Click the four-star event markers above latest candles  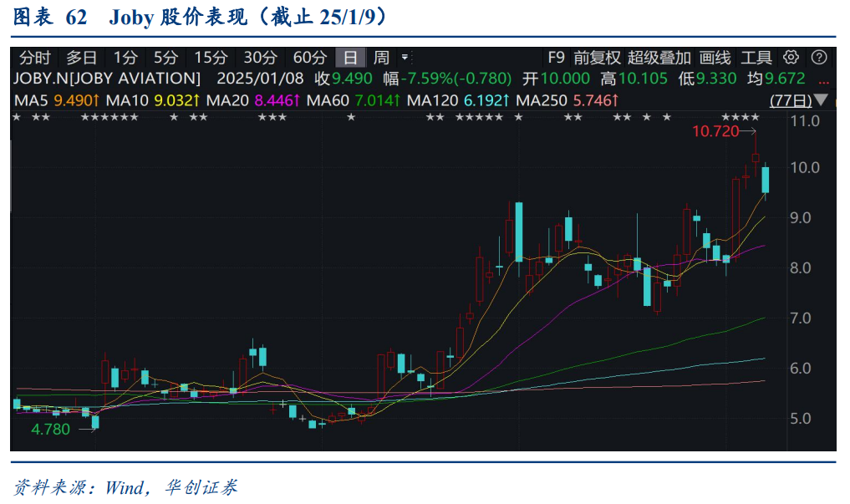click(x=741, y=117)
